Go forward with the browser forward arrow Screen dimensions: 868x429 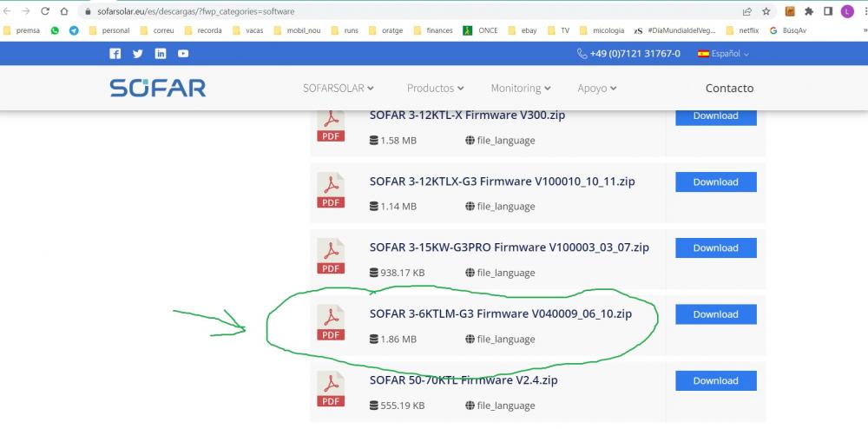[x=25, y=11]
